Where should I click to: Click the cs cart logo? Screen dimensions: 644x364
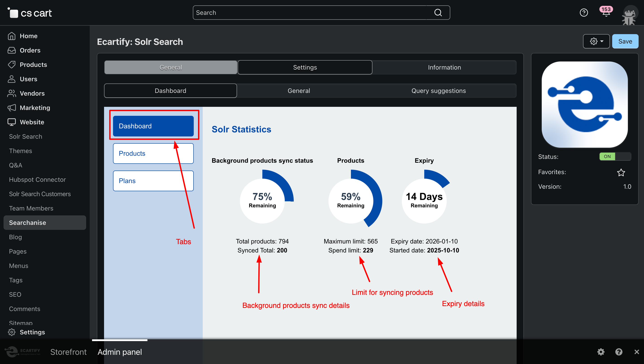point(30,13)
